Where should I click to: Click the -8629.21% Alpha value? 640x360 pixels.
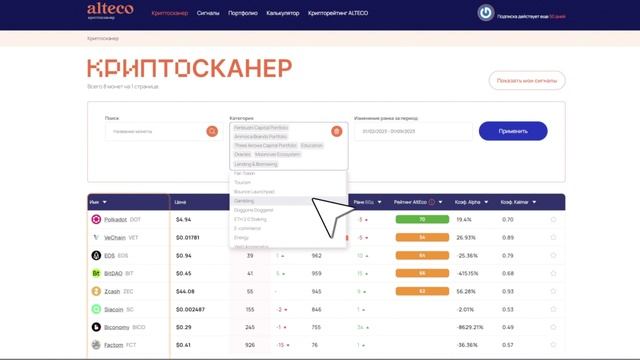click(469, 327)
